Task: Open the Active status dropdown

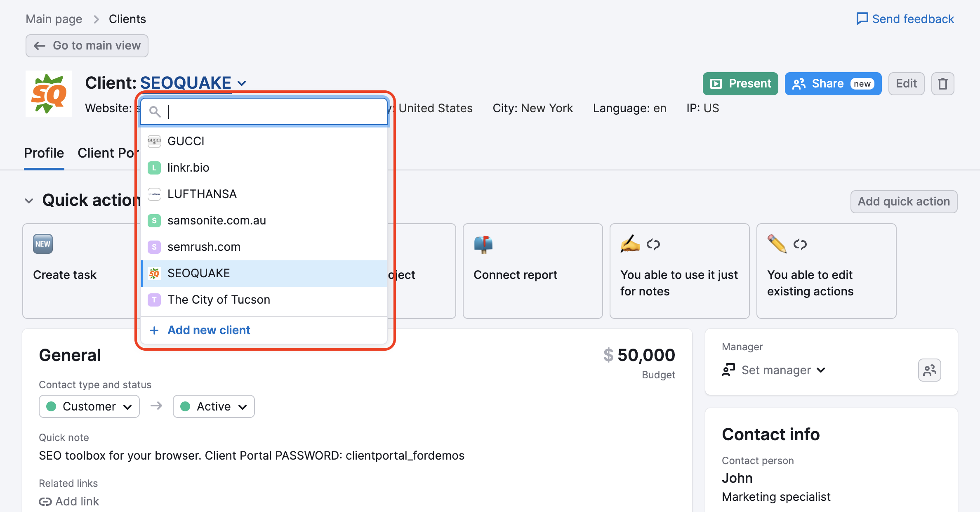Action: 214,406
